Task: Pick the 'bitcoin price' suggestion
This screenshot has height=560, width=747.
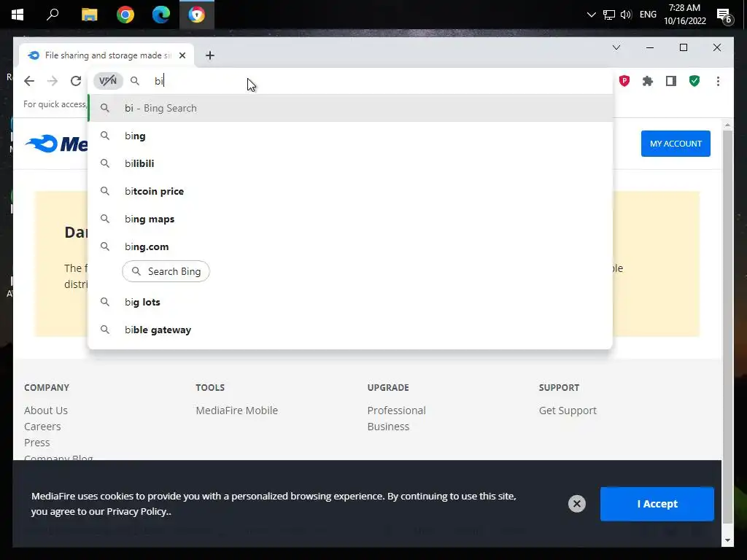Action: (350, 191)
